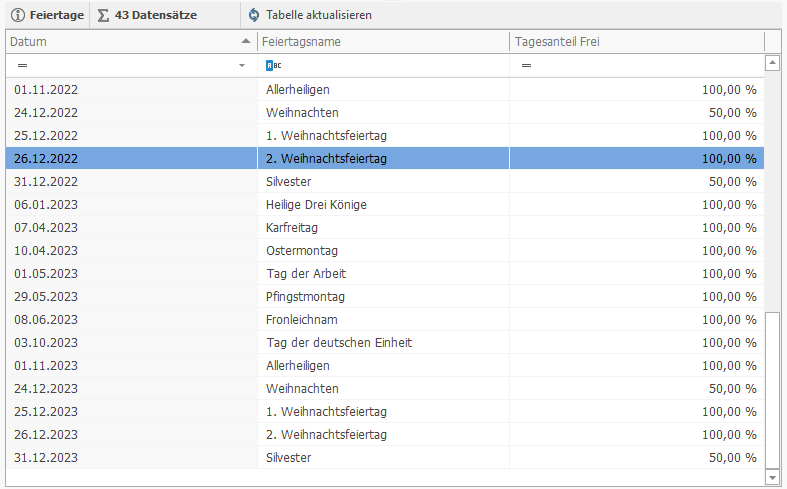Click the scrollbar down arrow
787x489 pixels.
pyautogui.click(x=772, y=476)
